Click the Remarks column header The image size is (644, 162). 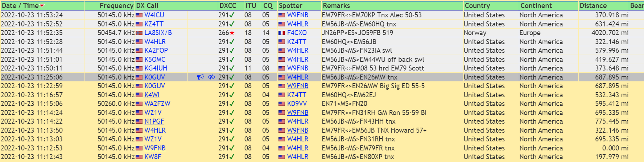pyautogui.click(x=336, y=6)
